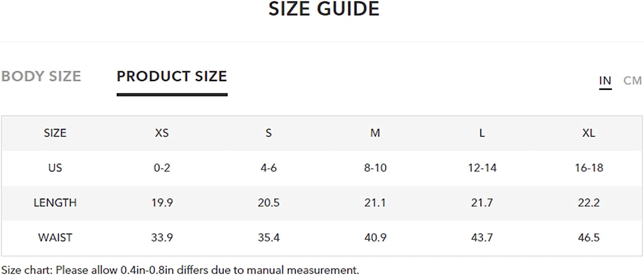Viewport: 644px width, 275px height.
Task: Select the PRODUCT SIZE tab
Action: point(172,76)
